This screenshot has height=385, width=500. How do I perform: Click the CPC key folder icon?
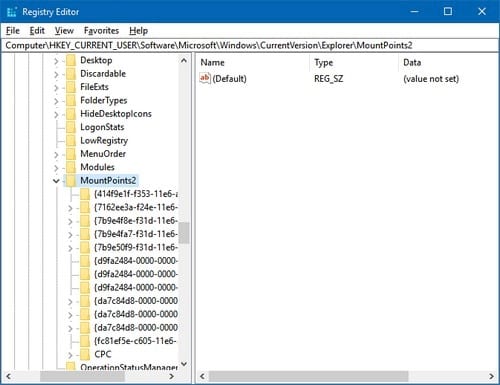coord(85,354)
